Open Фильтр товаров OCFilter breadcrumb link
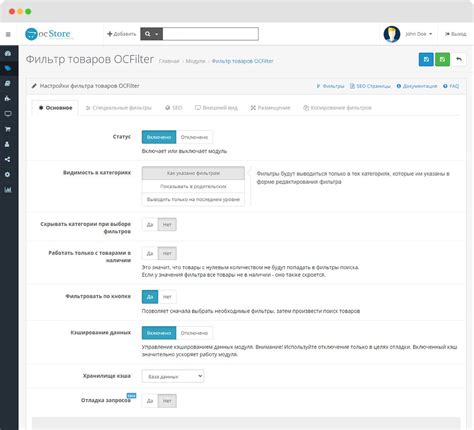The image size is (474, 430). click(x=242, y=61)
